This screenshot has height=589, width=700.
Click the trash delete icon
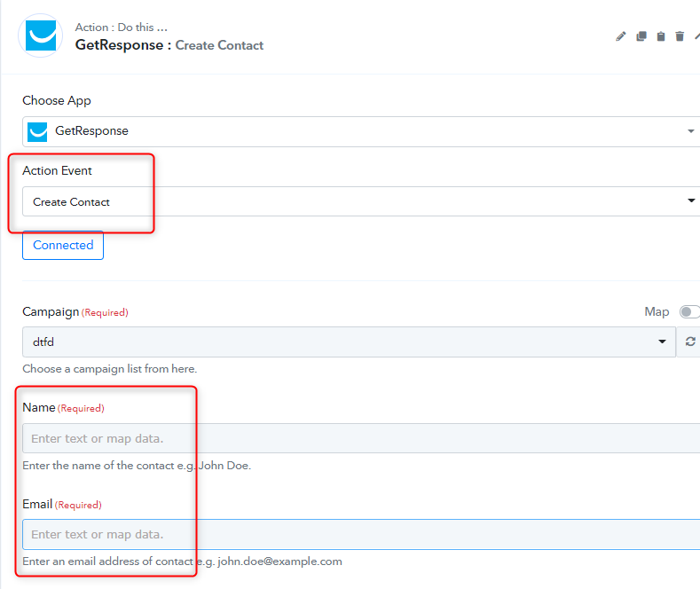680,36
